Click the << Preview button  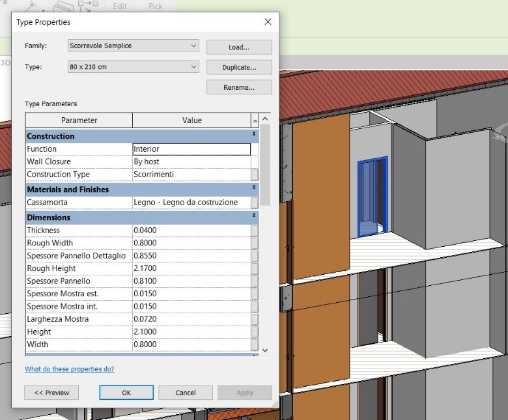[51, 393]
